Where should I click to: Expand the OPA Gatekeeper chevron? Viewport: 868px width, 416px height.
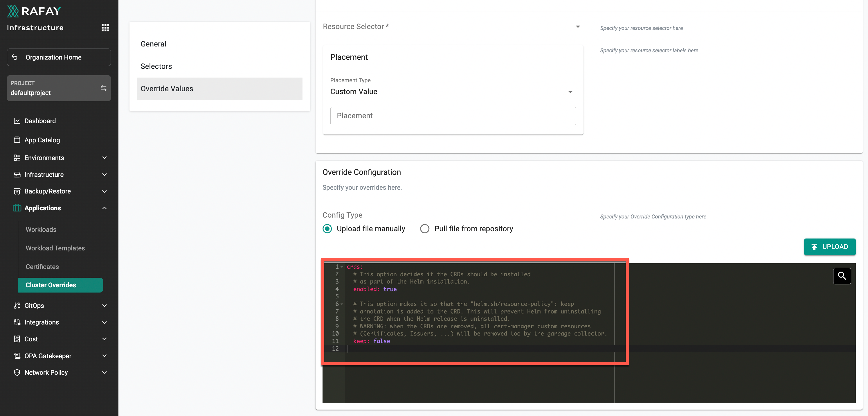tap(105, 356)
